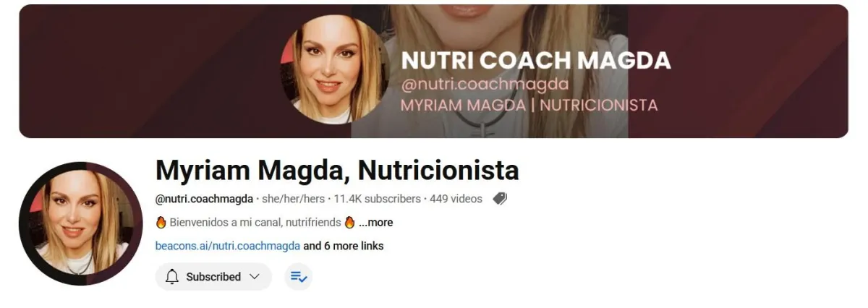Click the circular avatar inside the banner
Viewport: 868px width, 308px height.
click(x=334, y=69)
